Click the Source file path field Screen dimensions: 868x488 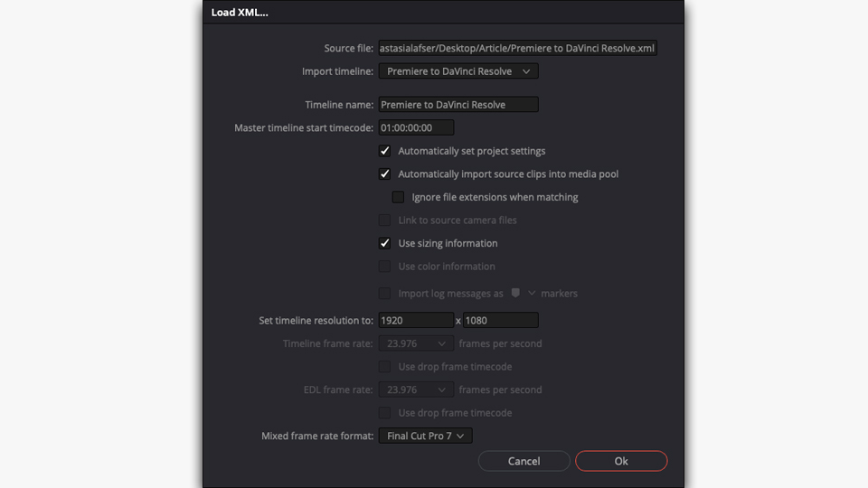(517, 48)
